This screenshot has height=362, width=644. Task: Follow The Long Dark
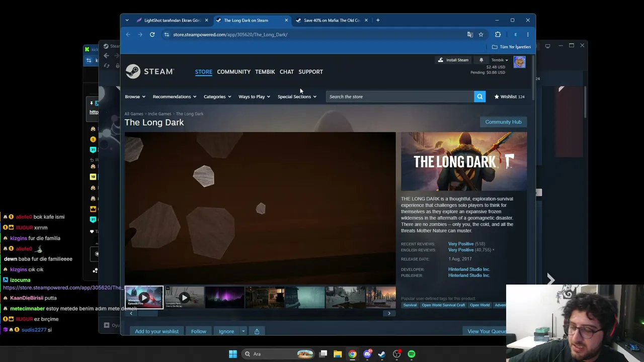coord(199,331)
